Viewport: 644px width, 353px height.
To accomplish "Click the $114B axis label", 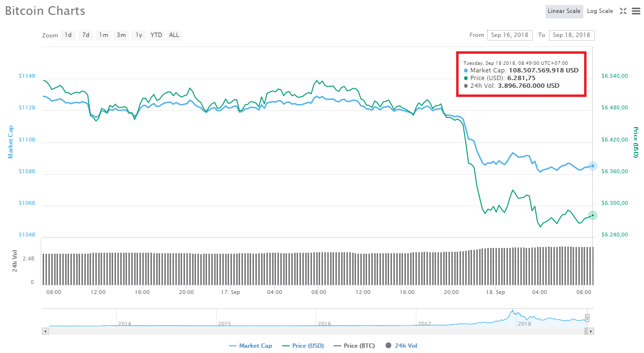I will (x=27, y=76).
